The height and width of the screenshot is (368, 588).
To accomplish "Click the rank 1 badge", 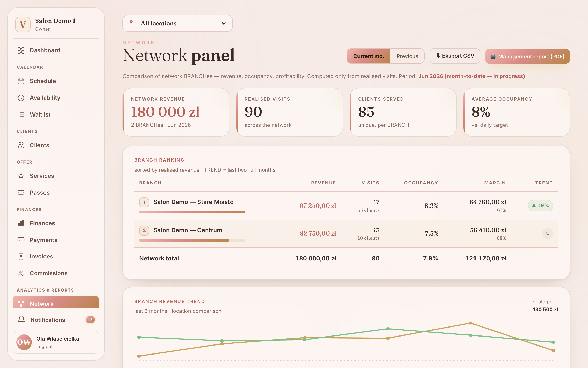I will 144,202.
